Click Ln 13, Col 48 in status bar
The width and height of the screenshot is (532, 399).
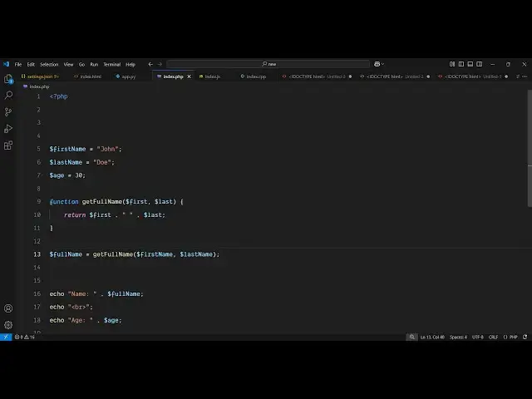pyautogui.click(x=432, y=337)
